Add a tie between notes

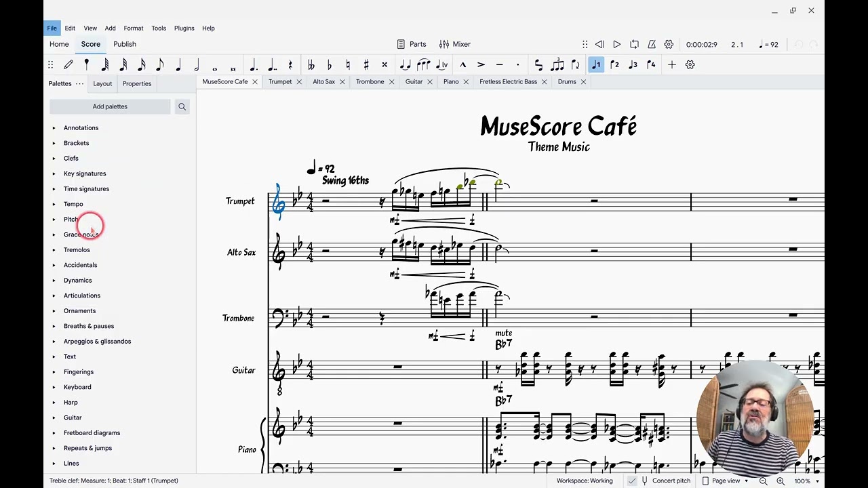click(405, 64)
